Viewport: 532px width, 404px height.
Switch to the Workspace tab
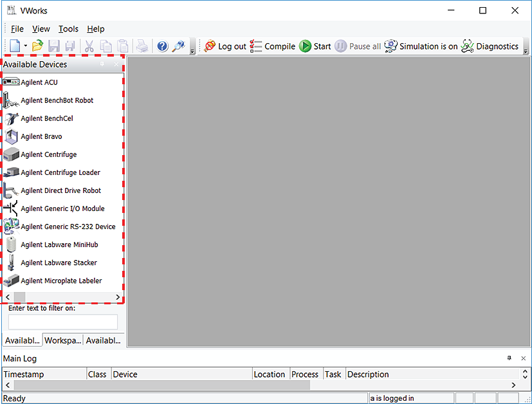(63, 340)
